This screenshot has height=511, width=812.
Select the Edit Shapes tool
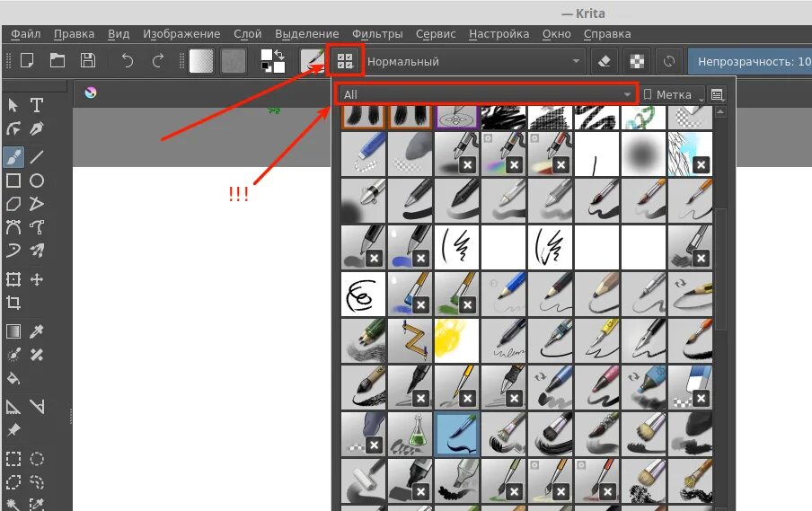click(x=13, y=128)
